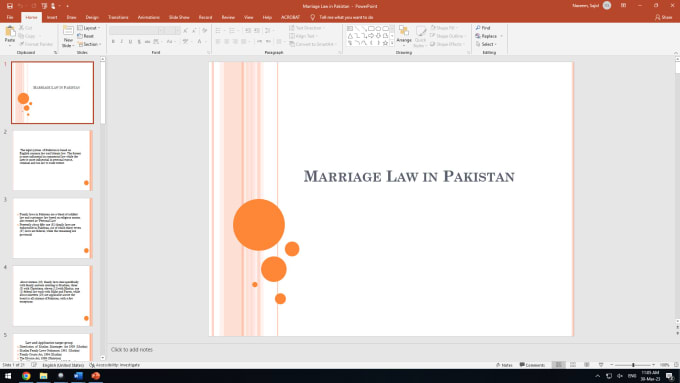Viewport: 680px width, 383px height.
Task: Click the 'Click to add notes' area
Action: click(131, 350)
